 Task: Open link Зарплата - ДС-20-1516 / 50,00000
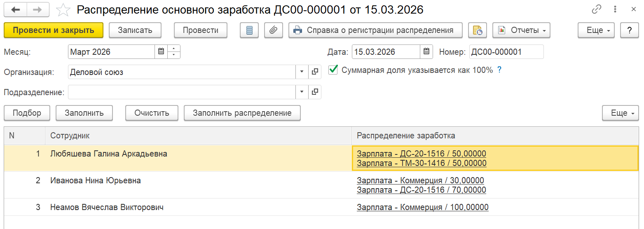click(422, 154)
